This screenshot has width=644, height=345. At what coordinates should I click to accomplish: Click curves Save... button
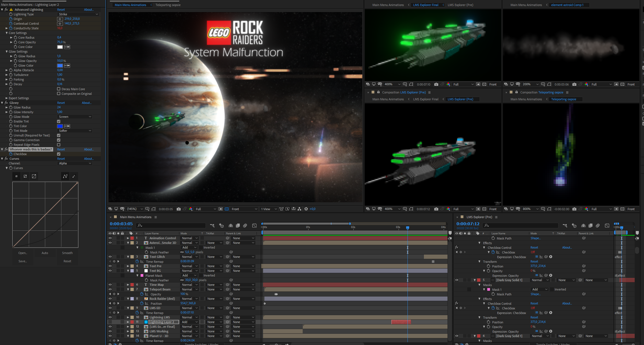pos(23,261)
